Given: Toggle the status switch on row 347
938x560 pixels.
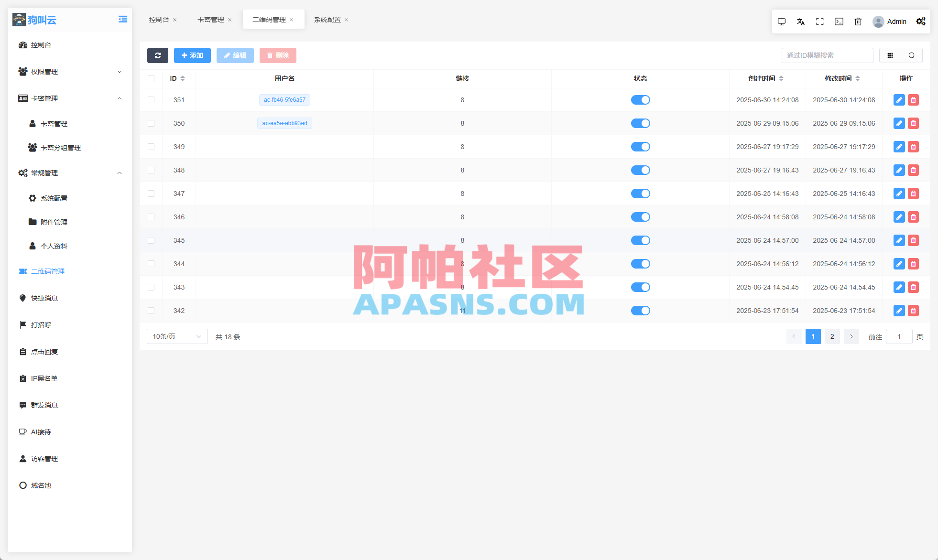Looking at the screenshot, I should click(x=641, y=194).
